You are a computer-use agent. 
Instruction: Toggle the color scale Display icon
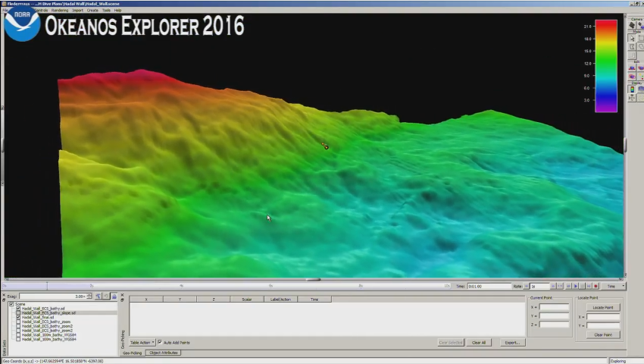pos(632,89)
